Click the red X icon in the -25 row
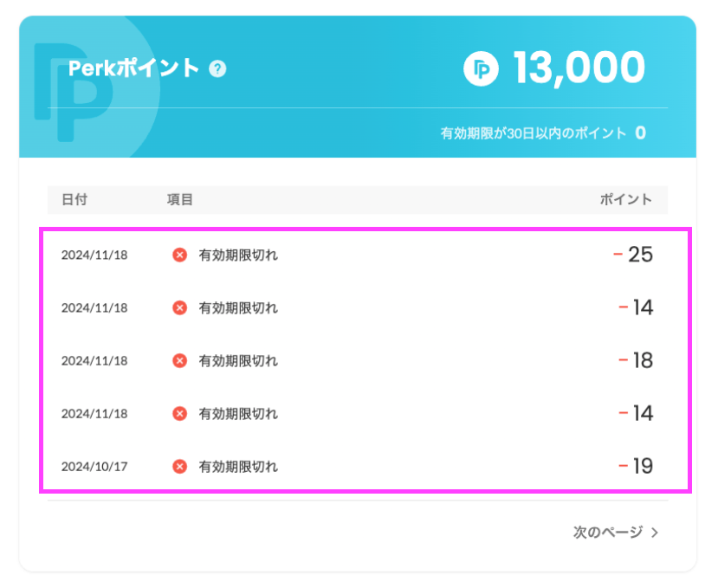Screen dimensions: 718x588 tap(180, 255)
